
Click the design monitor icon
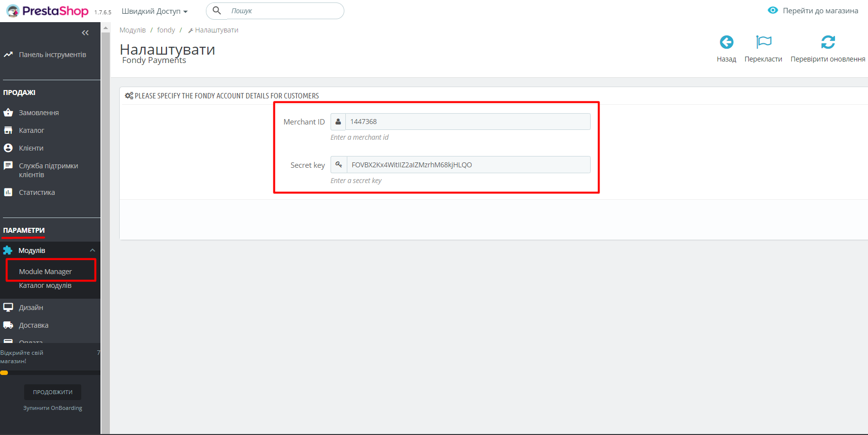pos(8,308)
